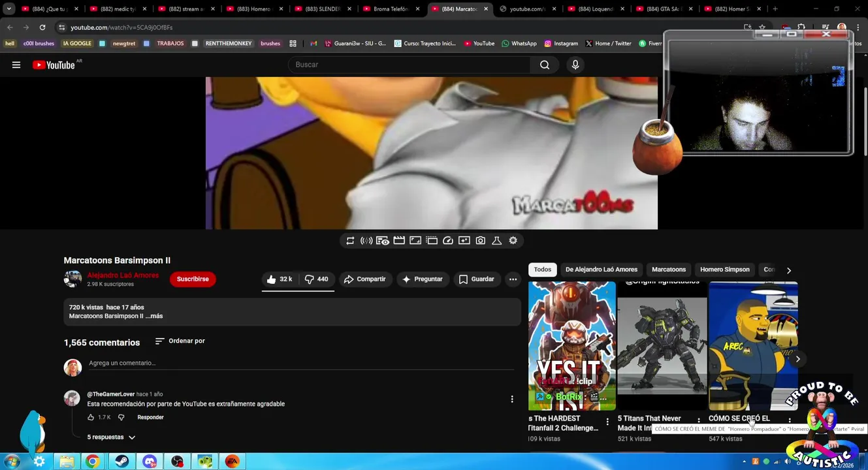Click the video filters sparkle icon
868x470 pixels.
click(464, 241)
